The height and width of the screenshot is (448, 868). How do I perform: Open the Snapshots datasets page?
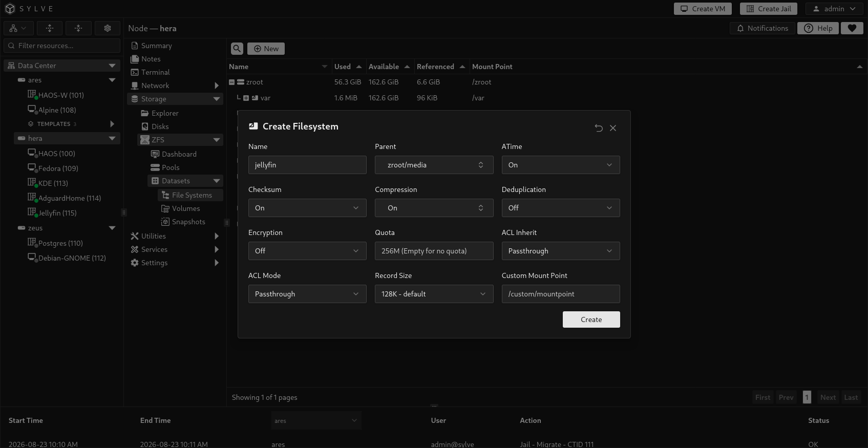[190, 222]
